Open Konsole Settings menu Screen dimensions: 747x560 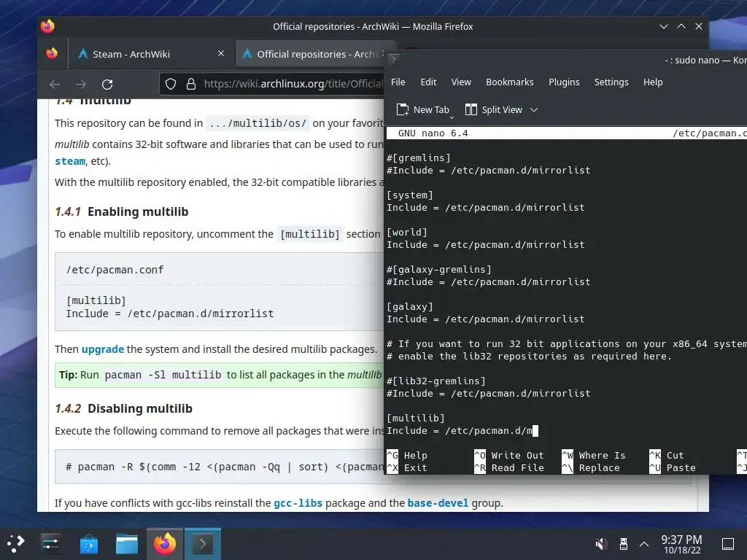coord(611,82)
